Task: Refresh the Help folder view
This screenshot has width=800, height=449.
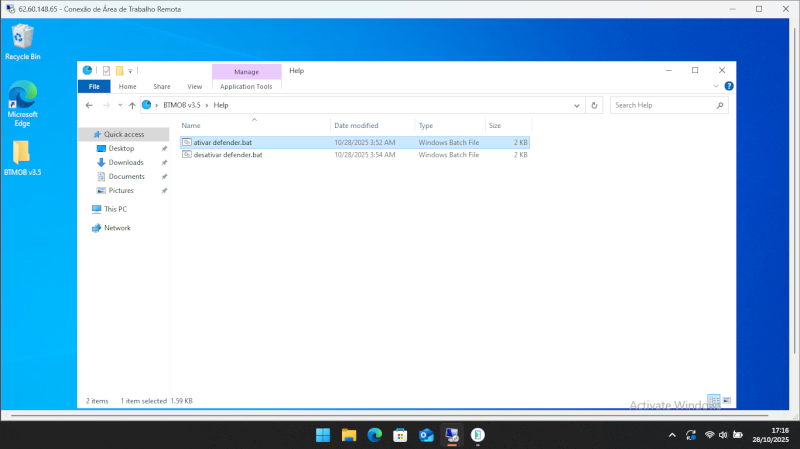Action: tap(595, 105)
